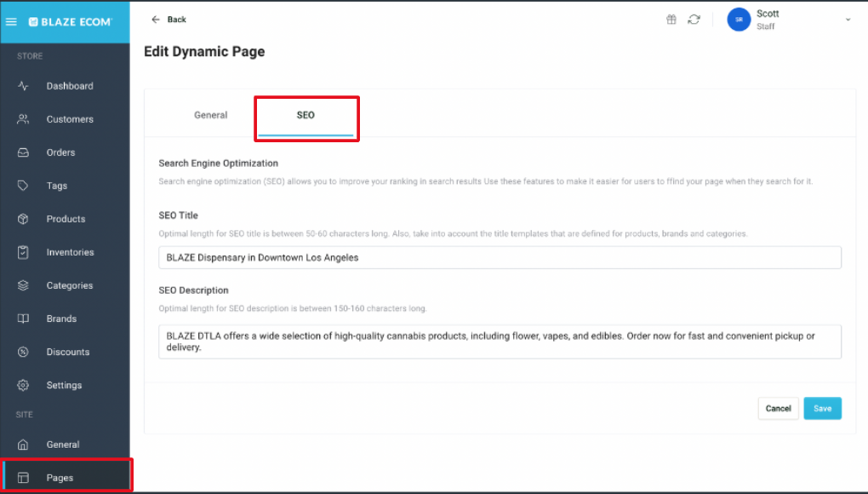The image size is (868, 494).
Task: Click the SR user avatar
Action: pyautogui.click(x=739, y=20)
